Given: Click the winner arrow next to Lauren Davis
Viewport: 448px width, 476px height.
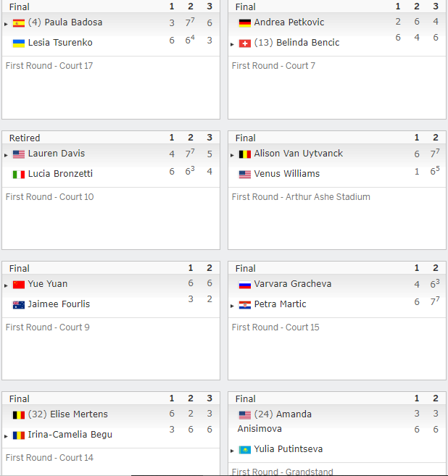Looking at the screenshot, I should coord(6,155).
